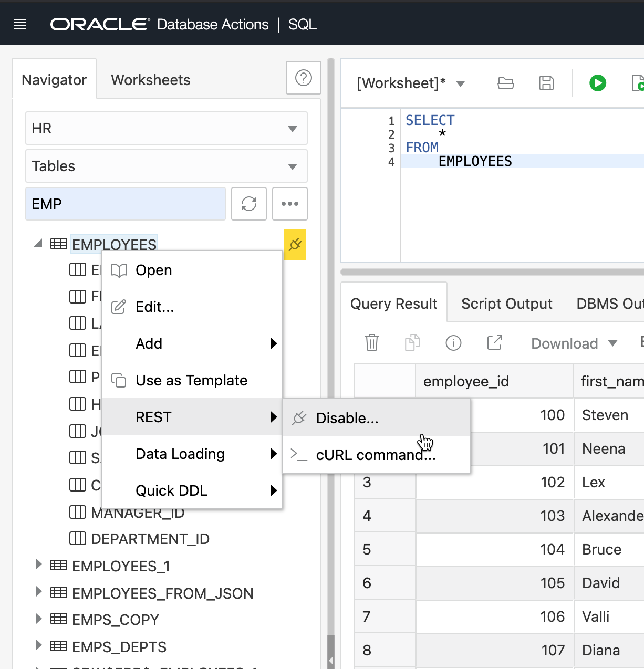This screenshot has height=669, width=644.
Task: Open the Add submenu
Action: [x=192, y=343]
